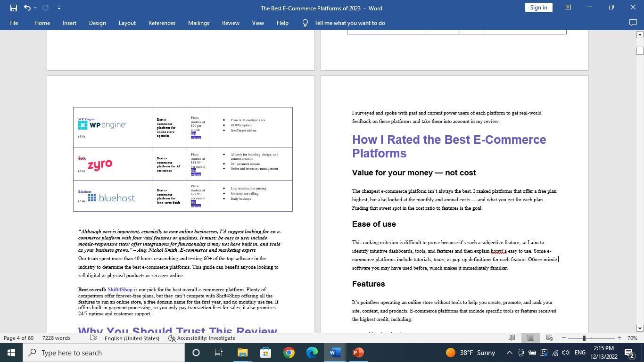Open the Layout tab
The height and width of the screenshot is (362, 644).
pyautogui.click(x=127, y=23)
